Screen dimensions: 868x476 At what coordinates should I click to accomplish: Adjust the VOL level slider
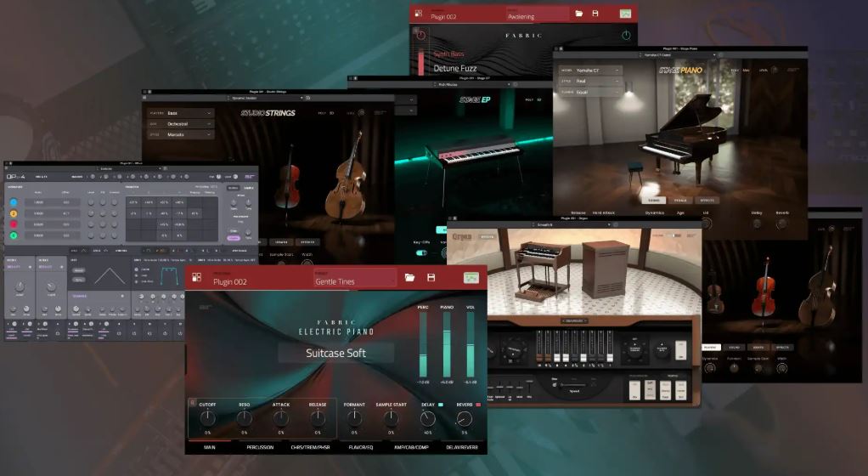point(471,343)
